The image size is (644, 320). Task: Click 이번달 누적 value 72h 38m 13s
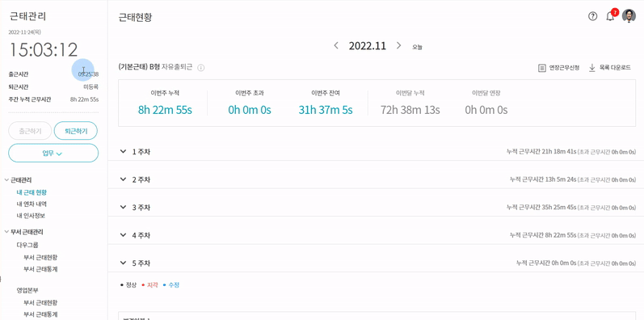point(410,110)
